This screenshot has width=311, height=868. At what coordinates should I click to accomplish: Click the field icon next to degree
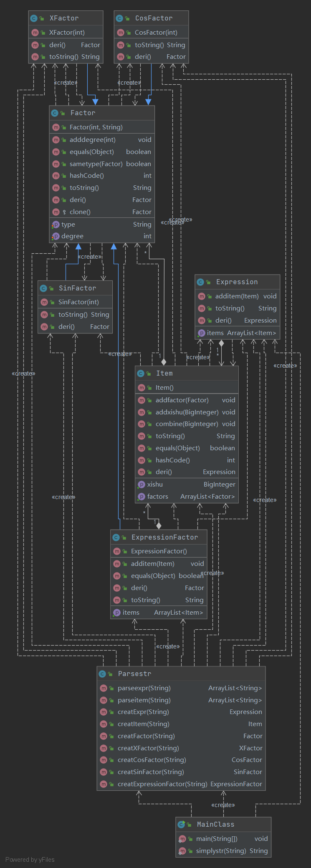pos(56,236)
